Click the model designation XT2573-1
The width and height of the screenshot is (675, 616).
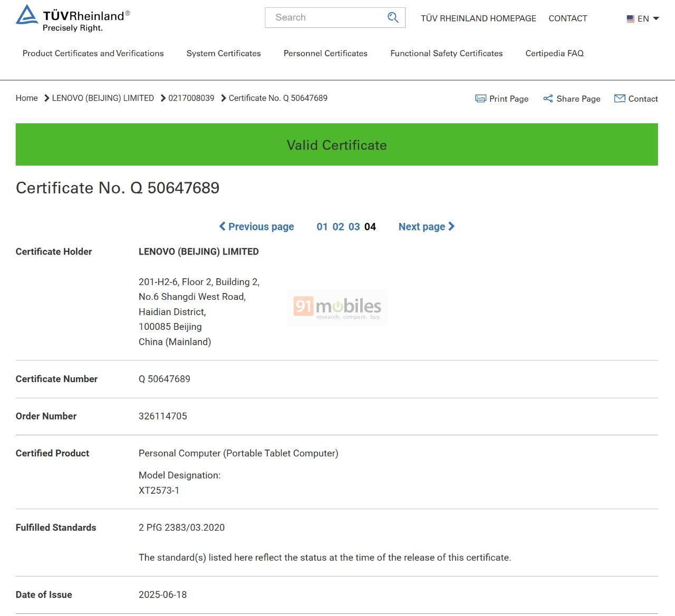[159, 491]
